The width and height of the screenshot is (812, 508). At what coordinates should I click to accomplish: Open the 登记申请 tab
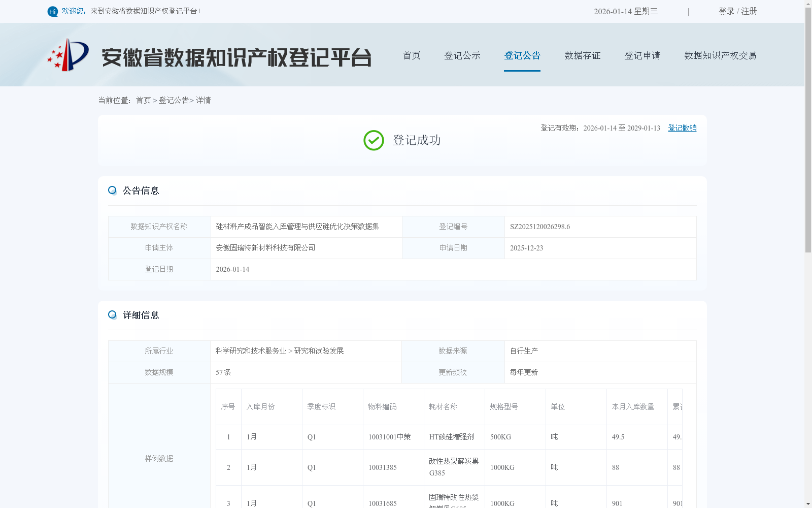[642, 55]
